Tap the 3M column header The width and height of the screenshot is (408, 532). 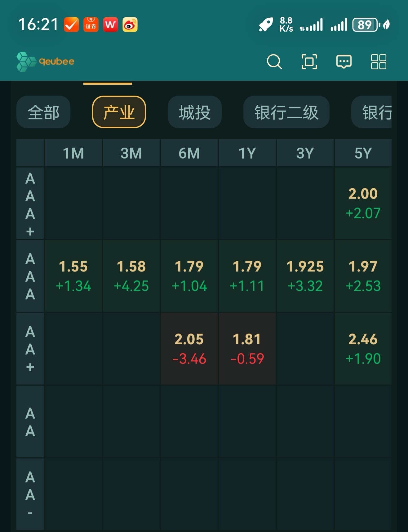point(131,153)
